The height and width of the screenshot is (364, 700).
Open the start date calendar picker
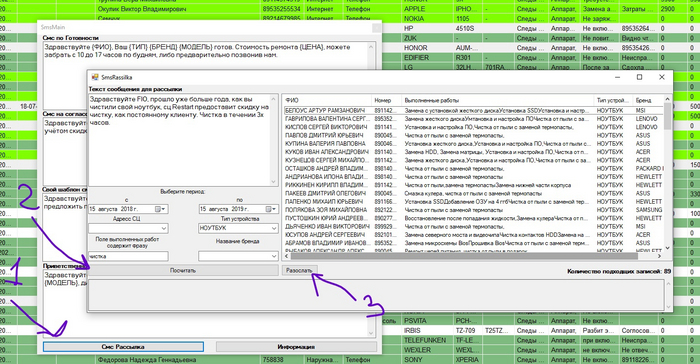[160, 209]
